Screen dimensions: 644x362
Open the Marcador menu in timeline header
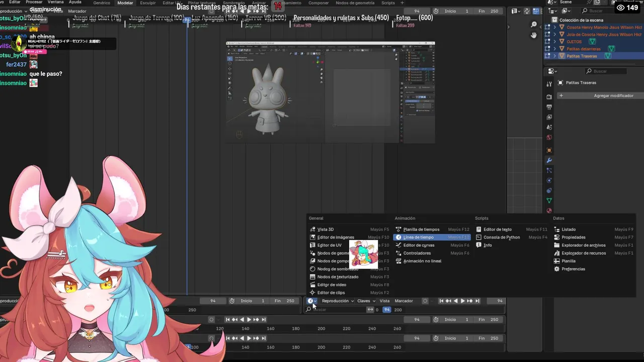point(404,301)
